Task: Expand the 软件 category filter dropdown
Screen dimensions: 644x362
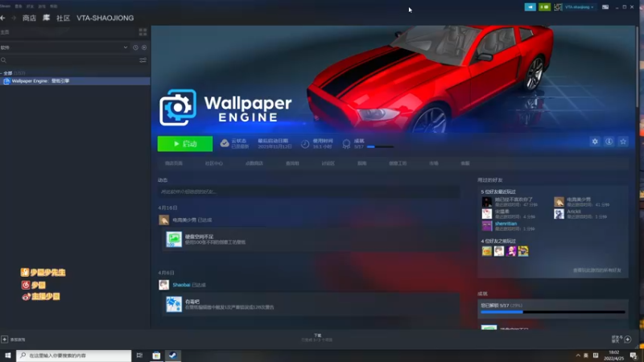Action: pyautogui.click(x=64, y=47)
